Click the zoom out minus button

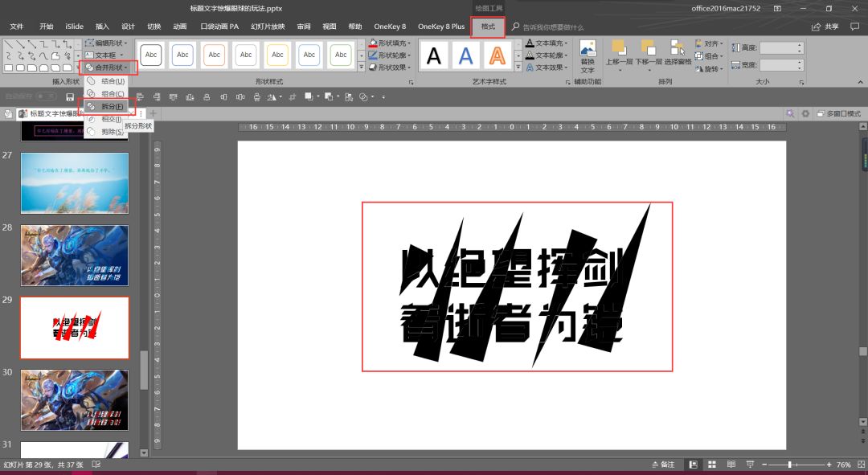pos(764,465)
